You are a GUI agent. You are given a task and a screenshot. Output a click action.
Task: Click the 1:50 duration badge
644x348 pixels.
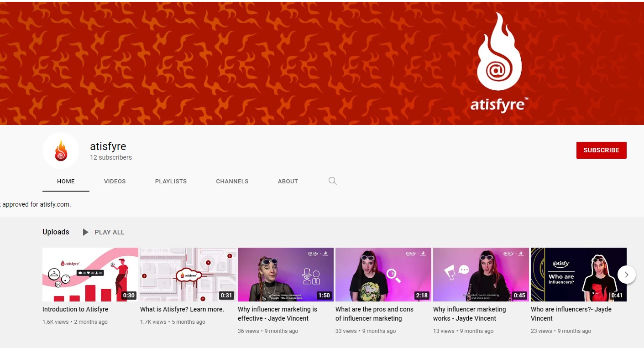coord(324,295)
